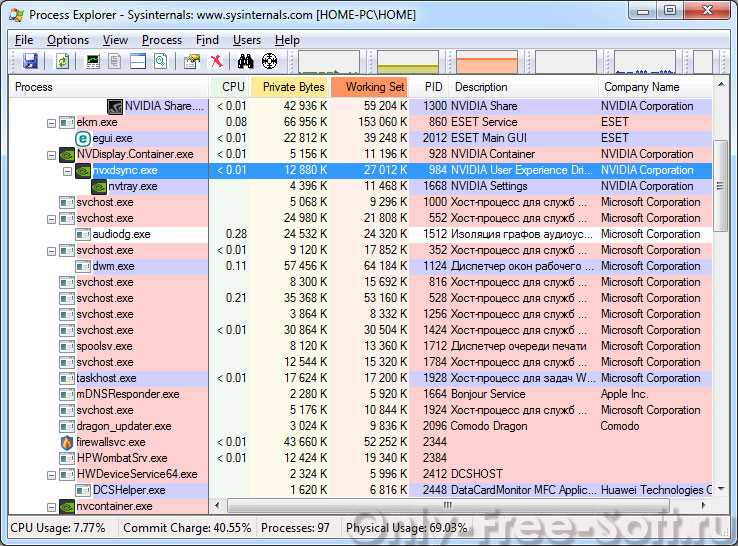Open the Properties toolbar icon
The width and height of the screenshot is (738, 546).
(x=192, y=61)
